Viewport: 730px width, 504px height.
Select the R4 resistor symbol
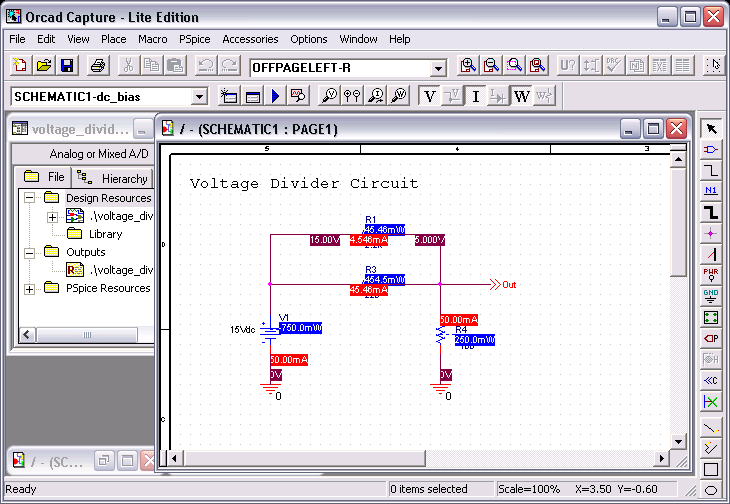pos(440,336)
